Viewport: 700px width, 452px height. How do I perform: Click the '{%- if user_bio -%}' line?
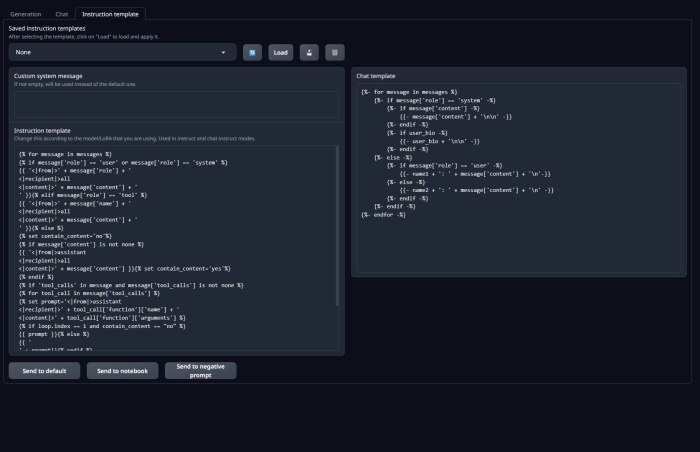coord(416,132)
